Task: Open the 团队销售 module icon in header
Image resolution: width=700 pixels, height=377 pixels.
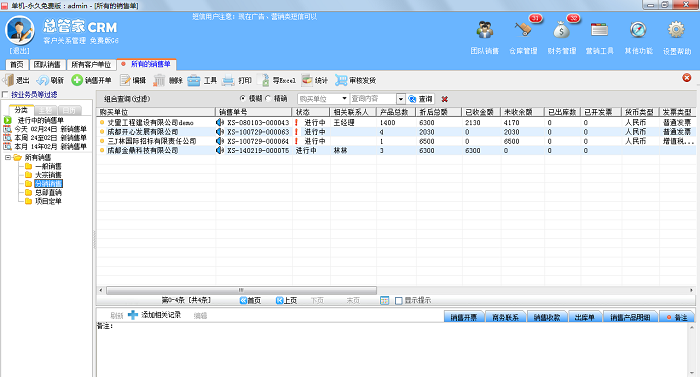Action: 484,30
